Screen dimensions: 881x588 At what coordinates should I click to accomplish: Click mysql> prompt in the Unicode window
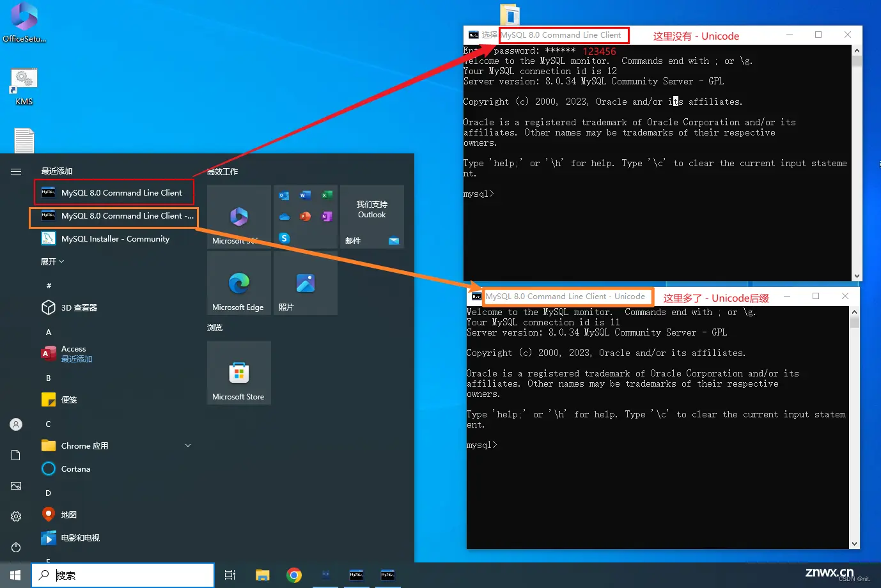point(481,445)
